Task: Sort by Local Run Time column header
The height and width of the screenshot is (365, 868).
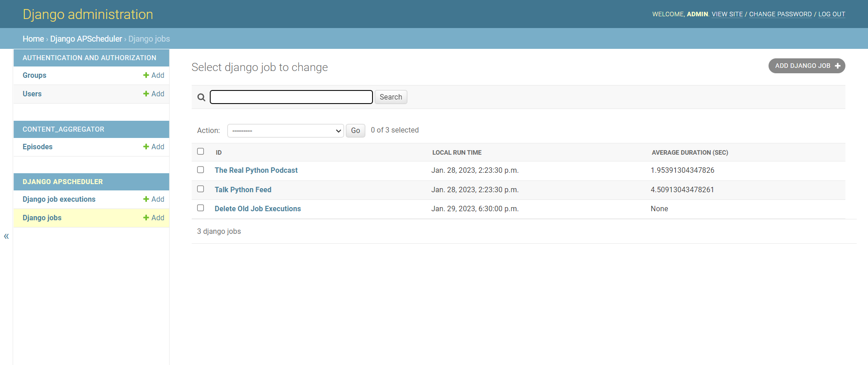Action: (x=457, y=152)
